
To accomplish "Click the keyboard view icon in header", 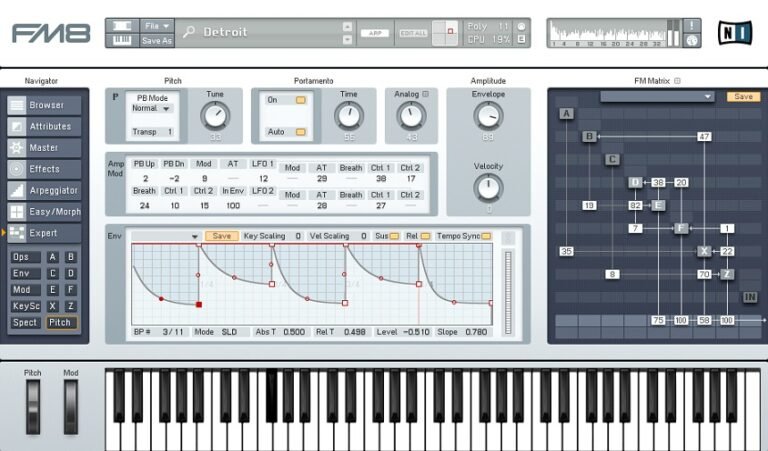I will pyautogui.click(x=122, y=41).
